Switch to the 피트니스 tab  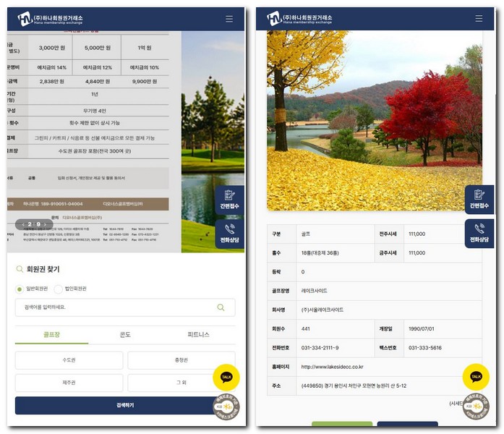[198, 335]
